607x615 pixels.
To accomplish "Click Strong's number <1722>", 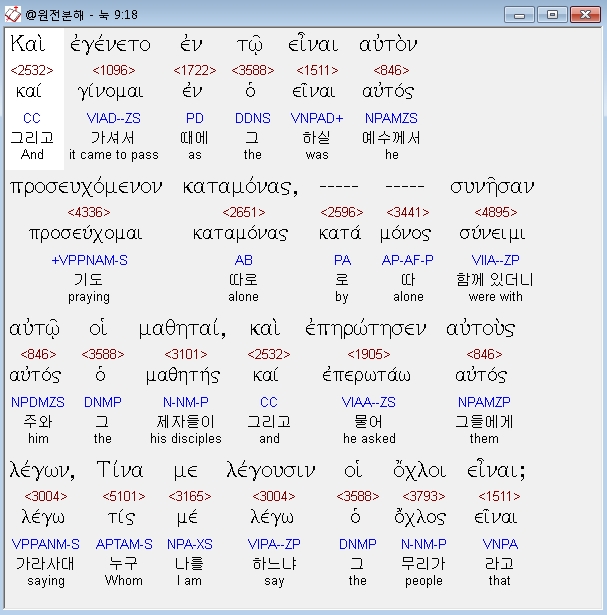I will (195, 70).
